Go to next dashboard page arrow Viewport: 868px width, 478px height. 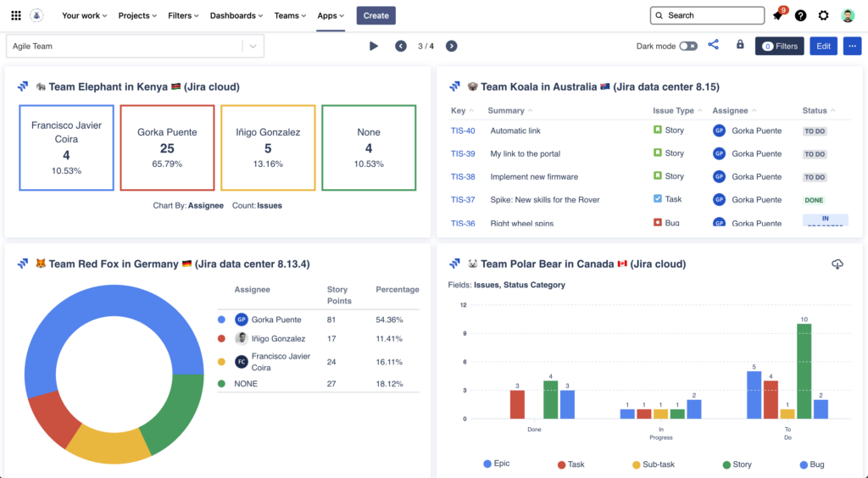[452, 46]
